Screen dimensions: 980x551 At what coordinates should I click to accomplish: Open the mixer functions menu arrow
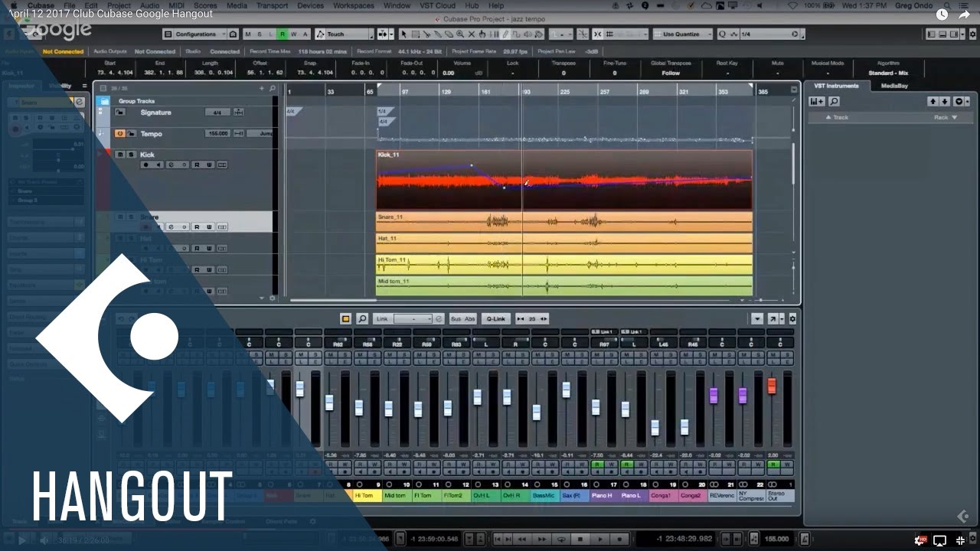click(757, 319)
